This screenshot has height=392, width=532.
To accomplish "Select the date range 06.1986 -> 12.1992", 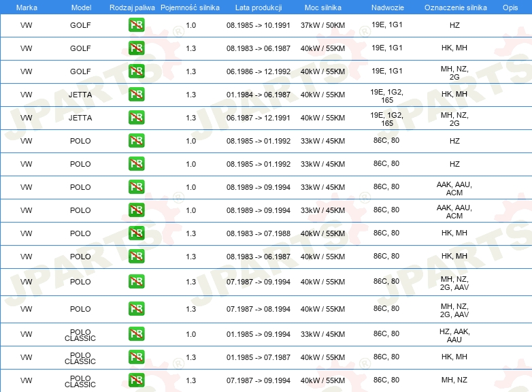I will coord(259,71).
